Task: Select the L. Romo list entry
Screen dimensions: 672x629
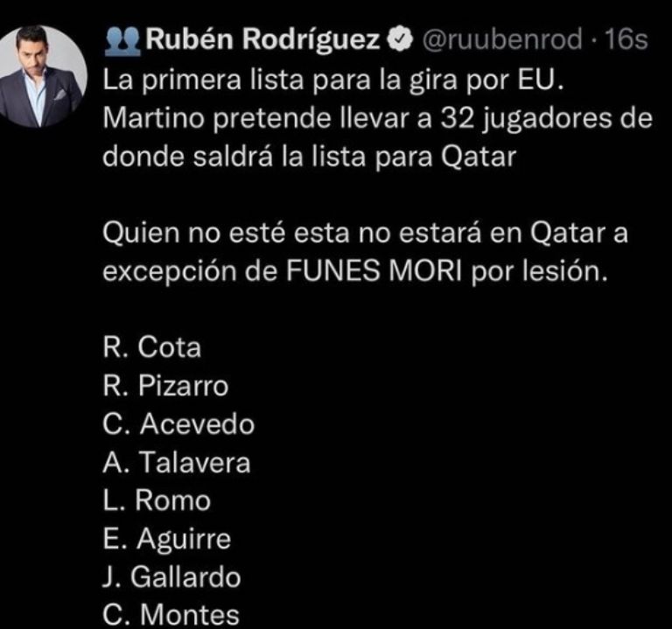Action: tap(157, 501)
